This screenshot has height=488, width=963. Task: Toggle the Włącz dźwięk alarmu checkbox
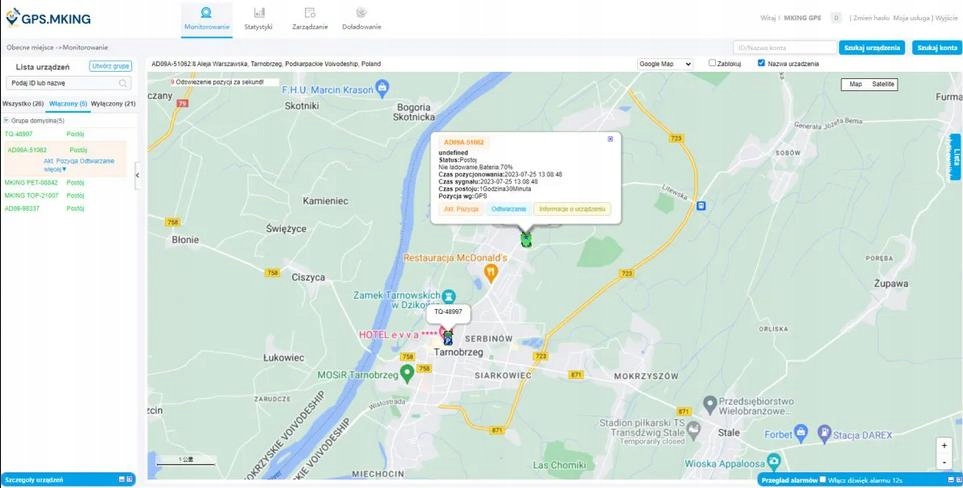(823, 480)
